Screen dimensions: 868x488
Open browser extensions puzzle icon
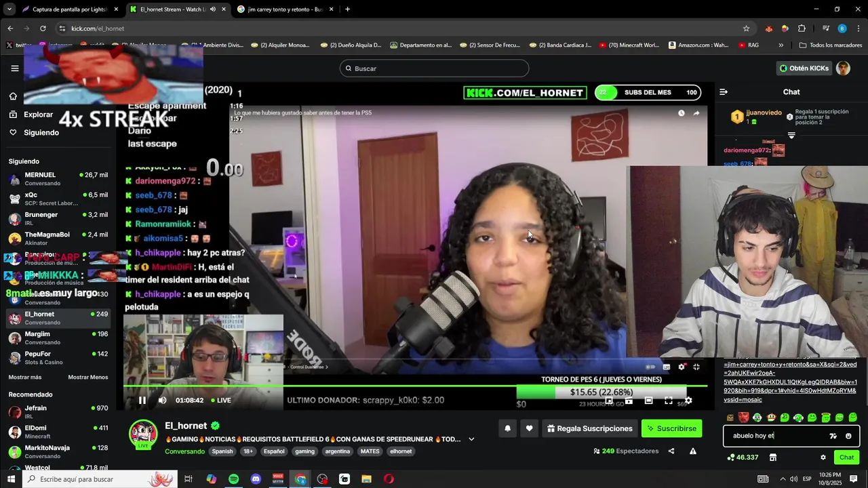(802, 28)
